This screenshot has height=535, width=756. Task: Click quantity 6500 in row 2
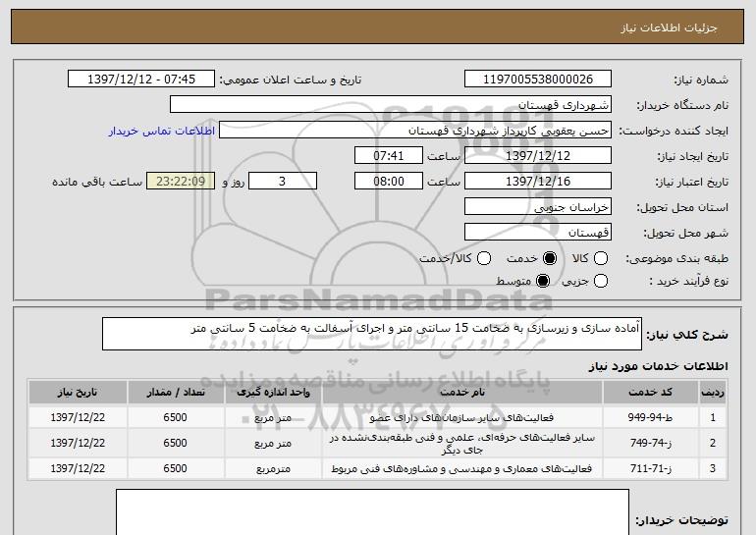175,443
